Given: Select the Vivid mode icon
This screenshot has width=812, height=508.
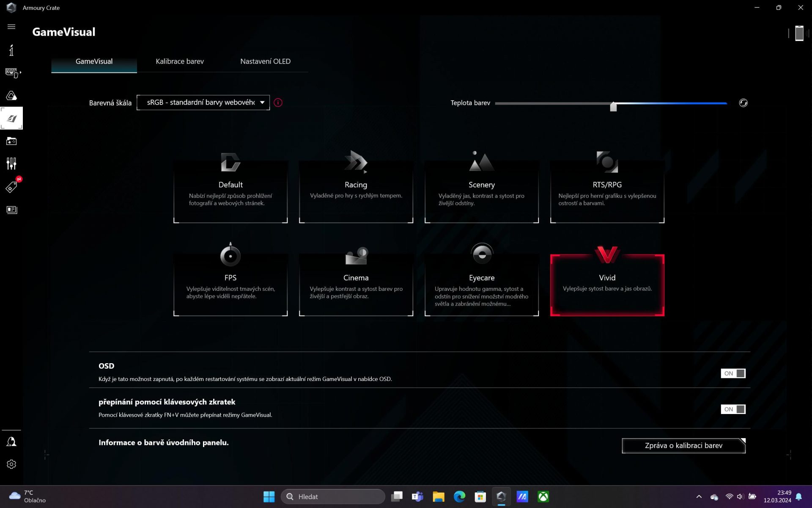Looking at the screenshot, I should coord(607,254).
